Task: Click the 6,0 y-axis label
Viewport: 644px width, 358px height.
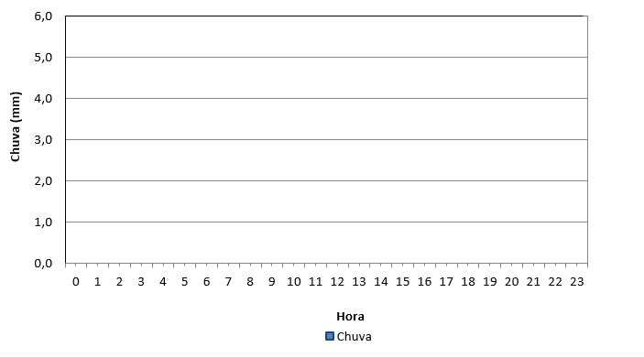Action: [x=44, y=16]
